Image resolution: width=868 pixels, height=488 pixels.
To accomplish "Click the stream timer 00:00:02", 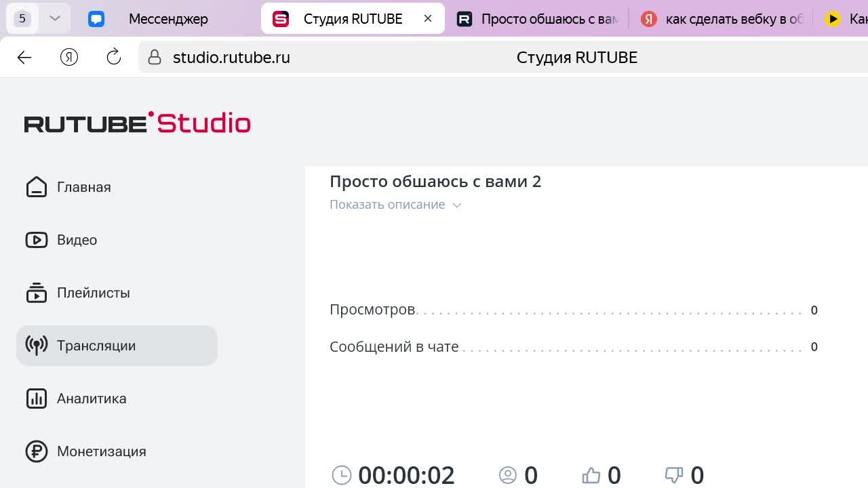I will (x=406, y=475).
